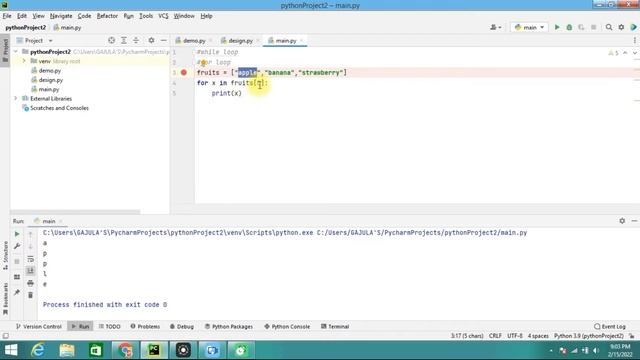This screenshot has height=360, width=640.
Task: Expand the venv folder
Action: (x=24, y=61)
